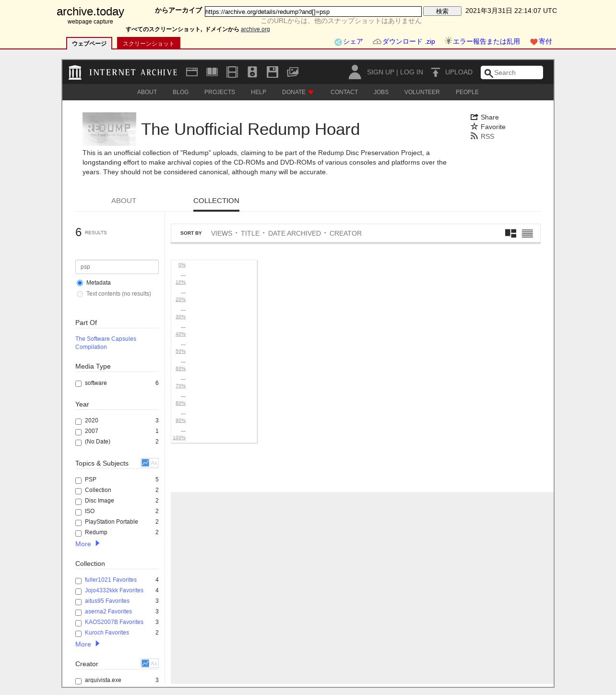The height and width of the screenshot is (695, 616).
Task: Click the download .zip cloud icon
Action: 377,42
